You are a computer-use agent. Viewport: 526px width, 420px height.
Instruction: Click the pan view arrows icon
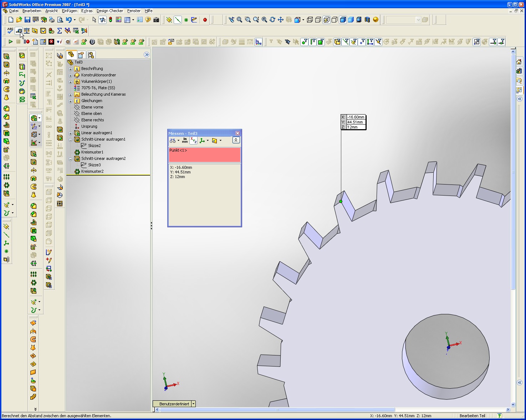281,20
